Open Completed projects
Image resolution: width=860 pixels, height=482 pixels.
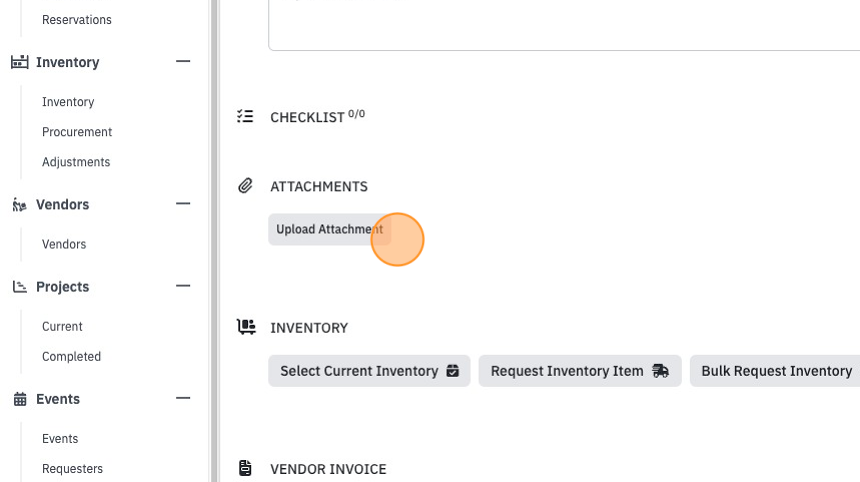pyautogui.click(x=71, y=357)
